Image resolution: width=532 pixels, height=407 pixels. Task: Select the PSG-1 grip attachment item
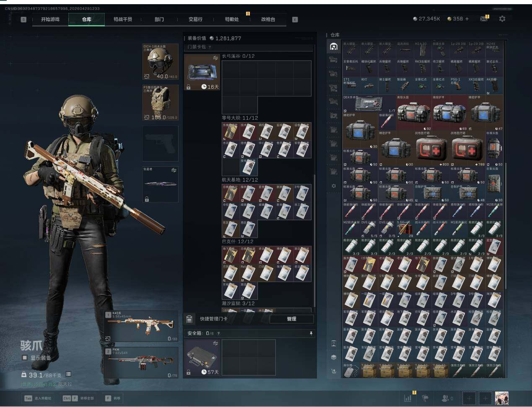pos(458,85)
